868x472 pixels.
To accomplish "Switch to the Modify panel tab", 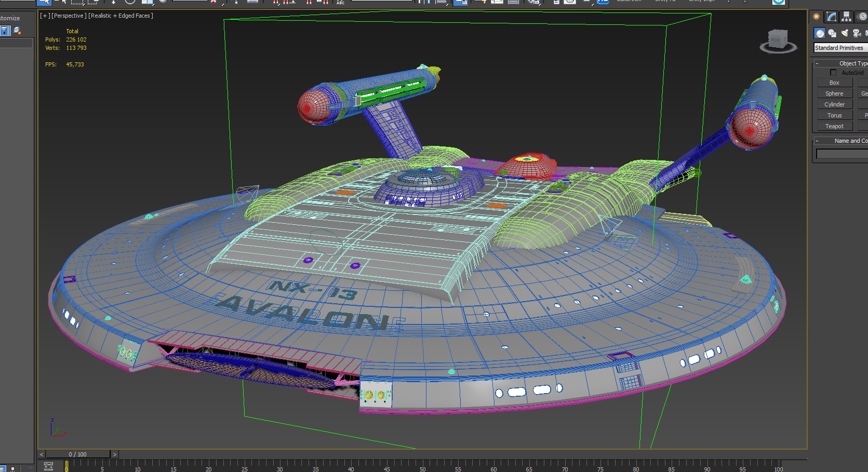I will (x=832, y=17).
